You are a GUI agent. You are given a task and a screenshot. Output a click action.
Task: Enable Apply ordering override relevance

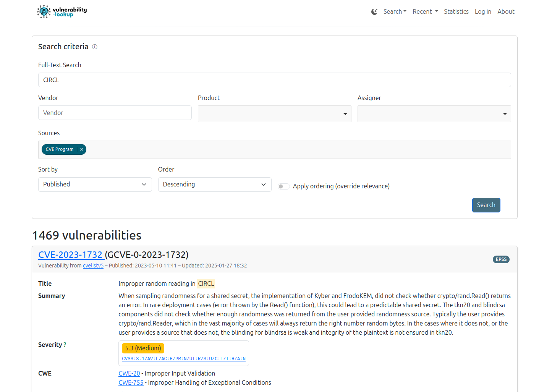[x=284, y=186]
